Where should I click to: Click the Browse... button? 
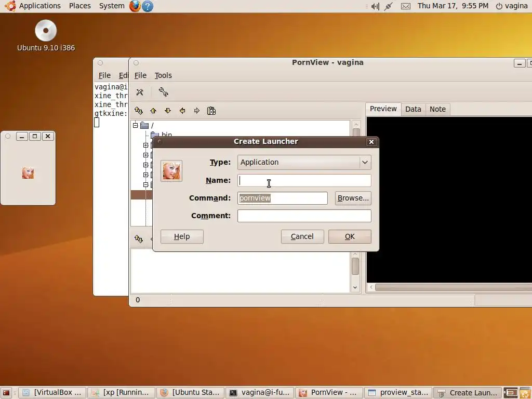353,198
